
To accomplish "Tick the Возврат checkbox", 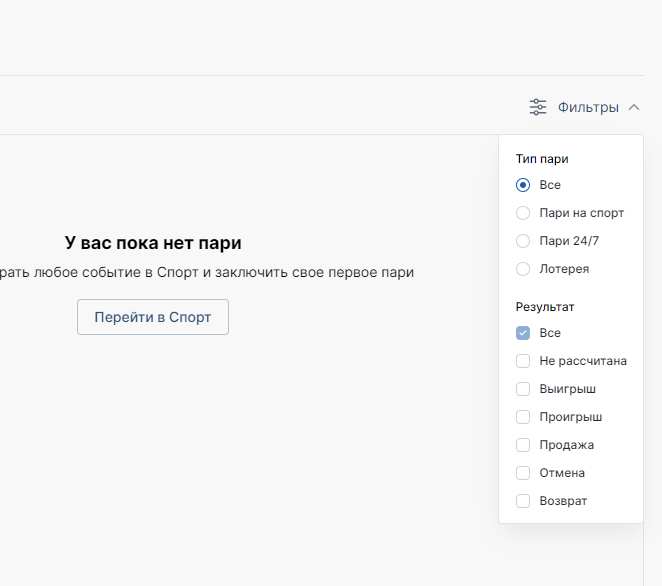I will [x=523, y=501].
